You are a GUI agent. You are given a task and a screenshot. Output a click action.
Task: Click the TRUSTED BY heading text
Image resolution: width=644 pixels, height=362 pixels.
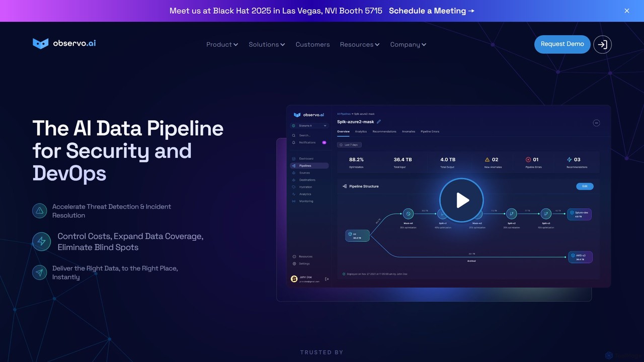pyautogui.click(x=321, y=352)
